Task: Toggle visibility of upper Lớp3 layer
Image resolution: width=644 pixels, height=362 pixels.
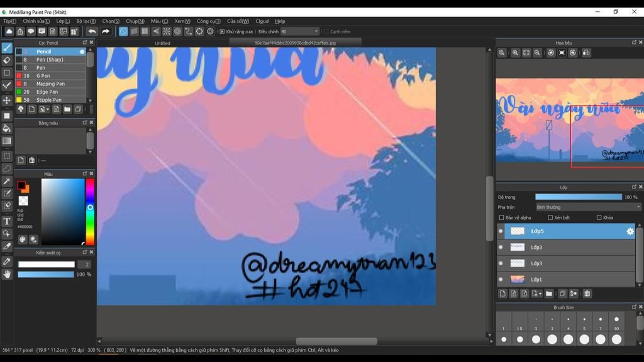Action: [x=501, y=247]
